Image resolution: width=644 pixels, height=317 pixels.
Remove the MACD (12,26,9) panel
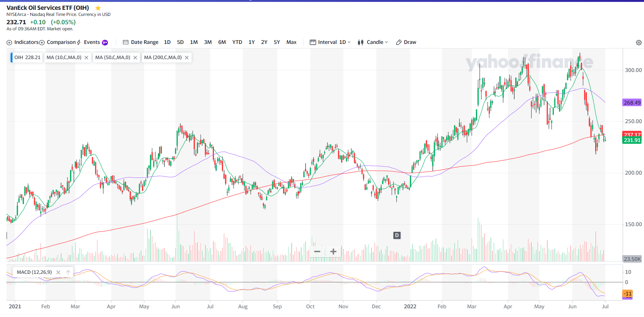58,272
